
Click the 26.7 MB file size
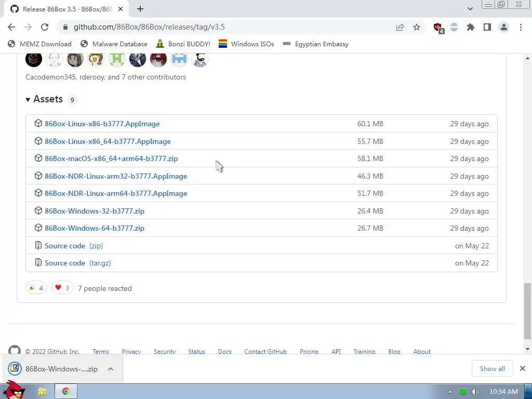370,228
